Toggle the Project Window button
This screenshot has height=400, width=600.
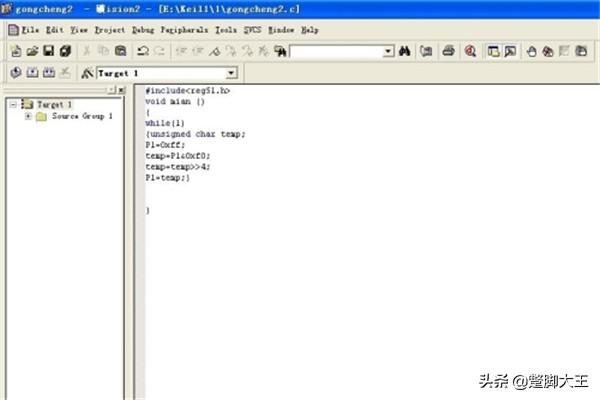tap(494, 51)
